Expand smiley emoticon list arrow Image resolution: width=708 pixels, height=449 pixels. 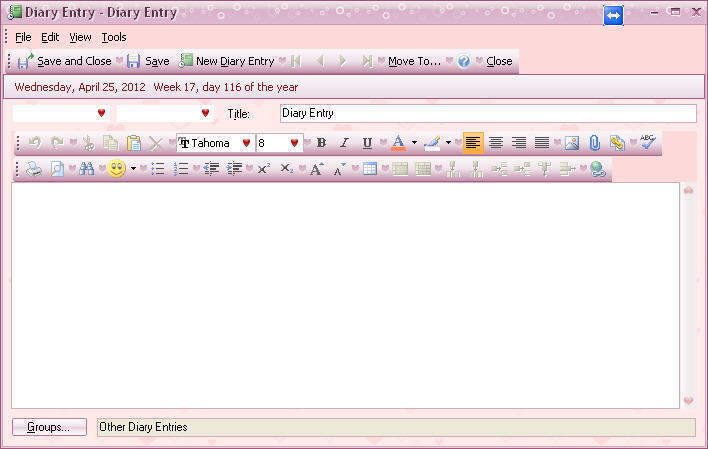pyautogui.click(x=133, y=169)
